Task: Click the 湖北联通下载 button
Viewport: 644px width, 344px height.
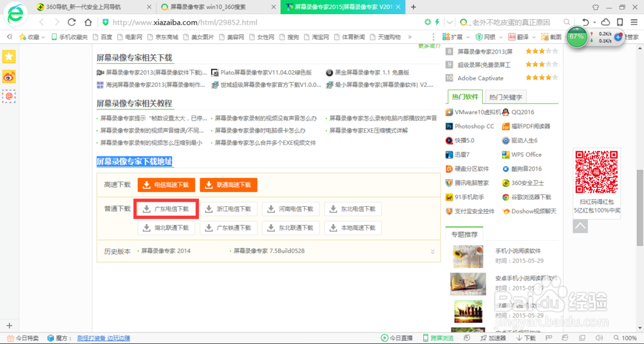Action: point(166,227)
